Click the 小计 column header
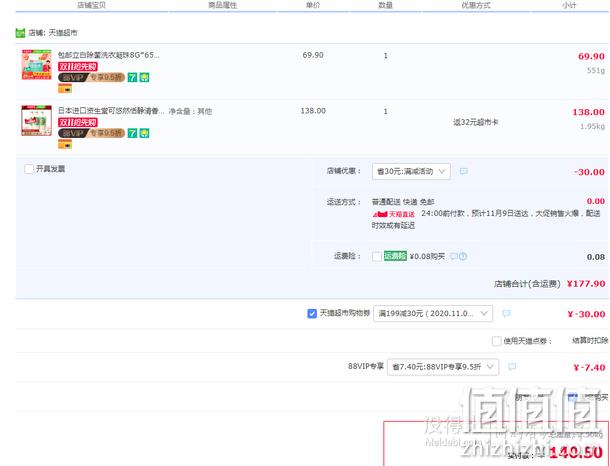The width and height of the screenshot is (610, 466). pyautogui.click(x=569, y=5)
